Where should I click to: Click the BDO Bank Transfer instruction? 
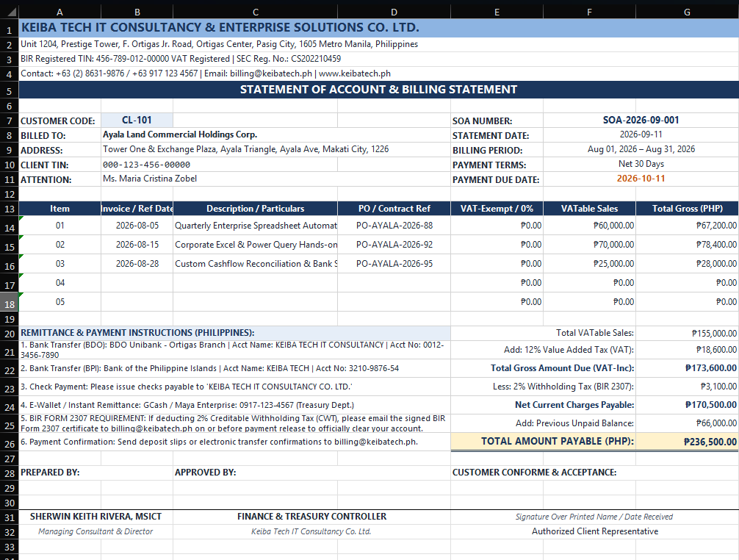[x=235, y=350]
